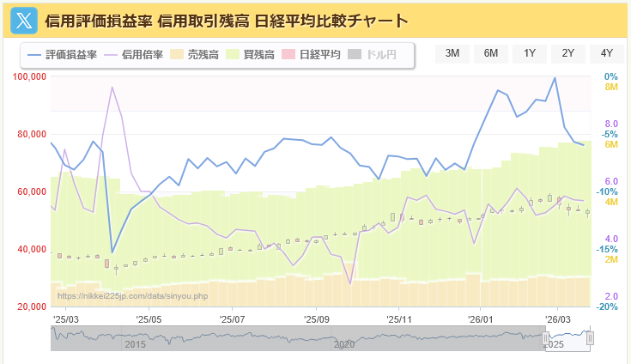Click the nikkei225jp.com source URL text

pos(132,296)
